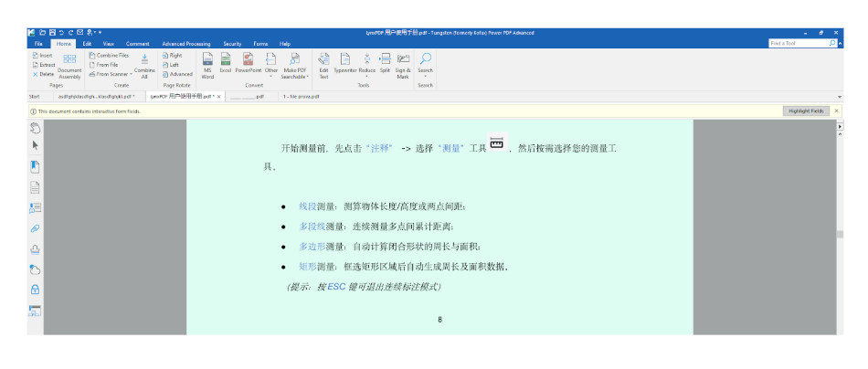Open Document Assembly view
Screen dimensions: 868x369
[x=70, y=64]
